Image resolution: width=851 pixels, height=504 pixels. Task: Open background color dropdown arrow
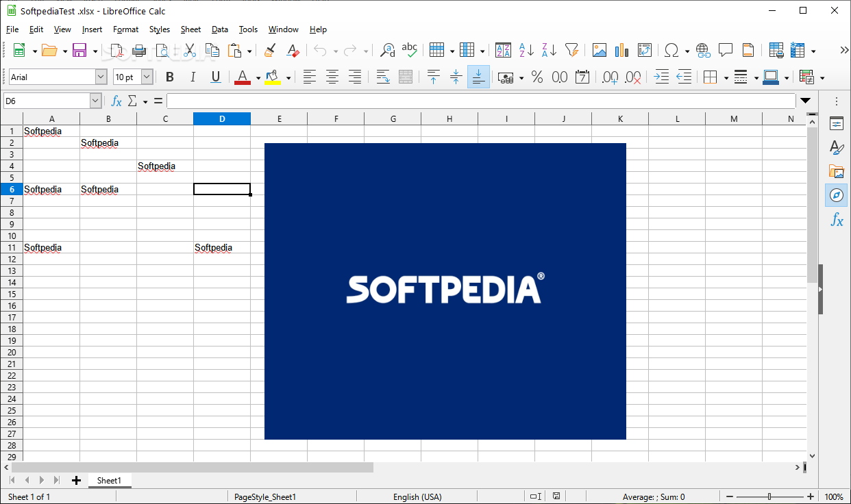(288, 78)
